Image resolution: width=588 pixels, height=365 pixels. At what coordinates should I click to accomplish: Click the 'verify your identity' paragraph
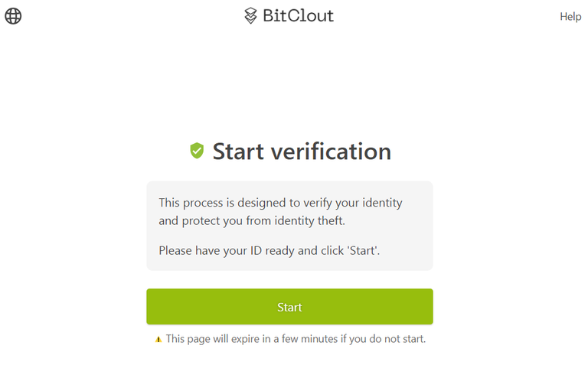coord(280,211)
